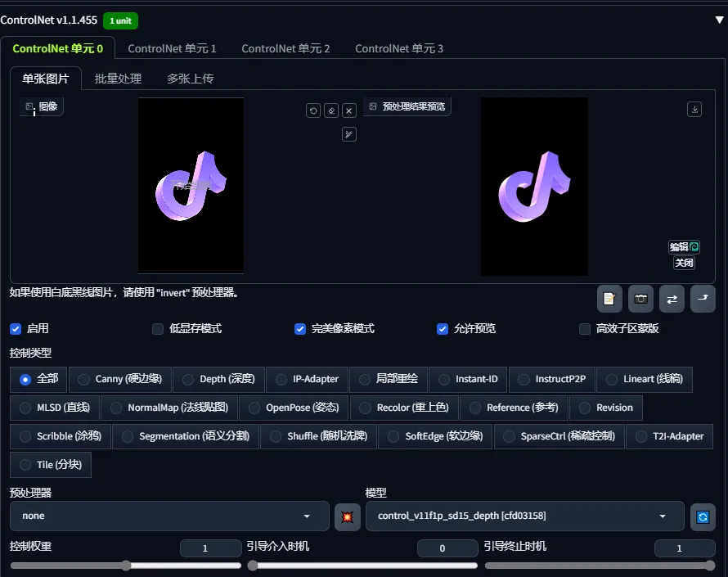Select the Revision control type
Image resolution: width=728 pixels, height=577 pixels.
[x=606, y=408]
